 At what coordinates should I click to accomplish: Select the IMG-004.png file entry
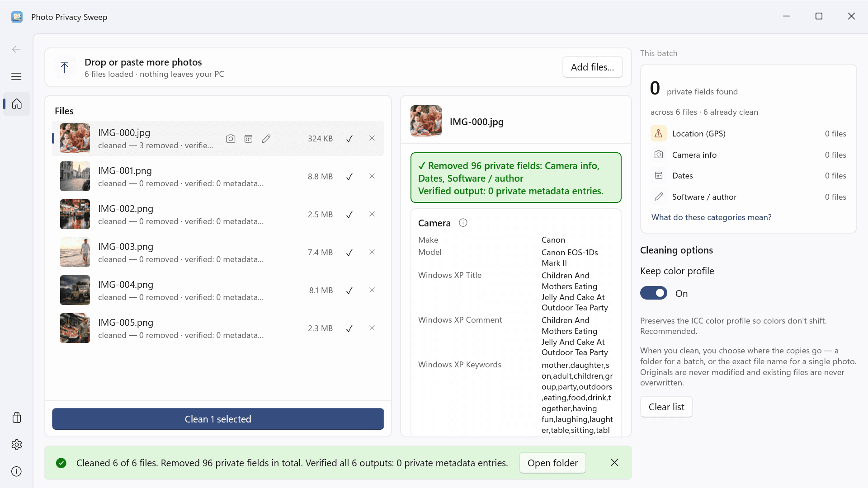pos(218,290)
